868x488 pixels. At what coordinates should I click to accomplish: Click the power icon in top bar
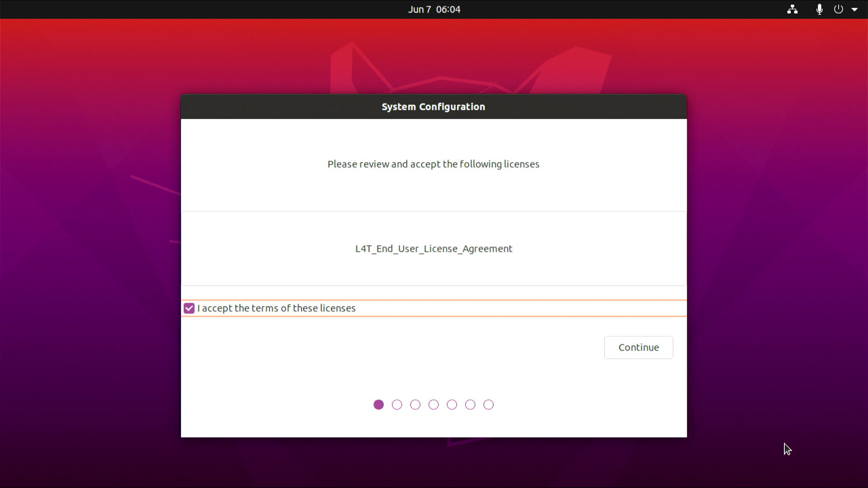coord(838,9)
